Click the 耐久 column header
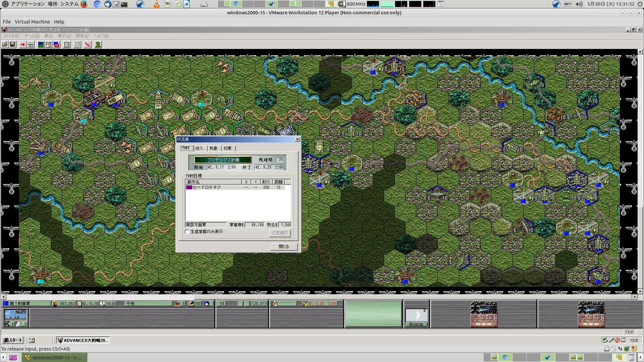Viewport: 644px width, 362px height. [266, 182]
